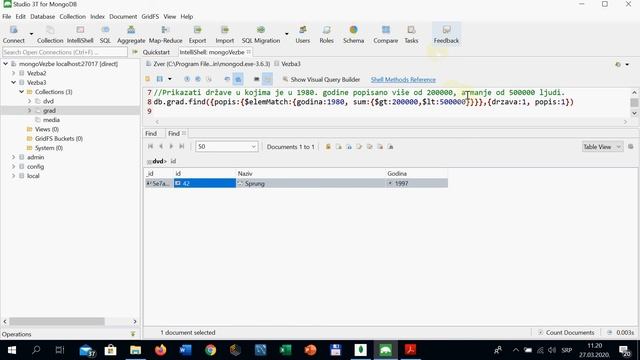Viewport: 640px width, 360px height.
Task: Click Show Visual Query Builder
Action: click(321, 80)
